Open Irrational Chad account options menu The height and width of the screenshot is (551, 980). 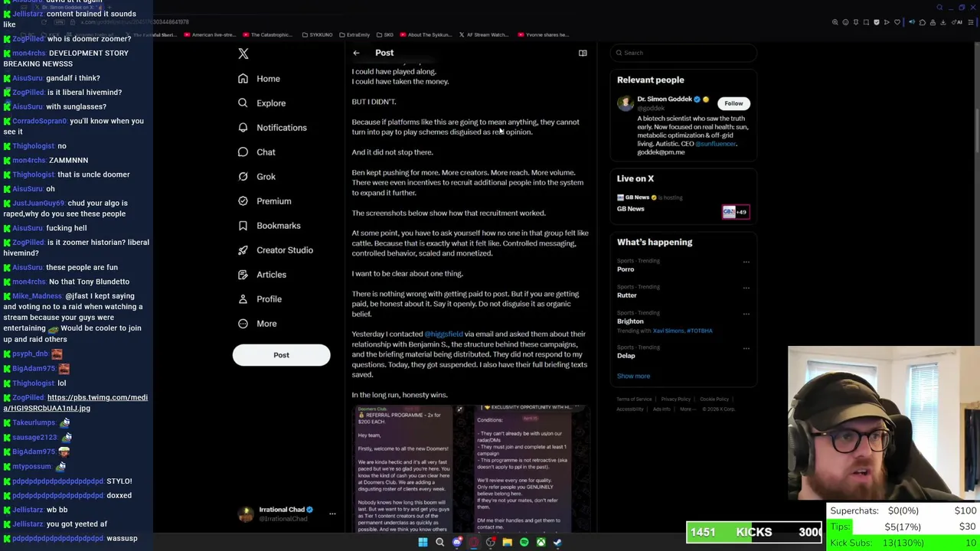pyautogui.click(x=332, y=514)
